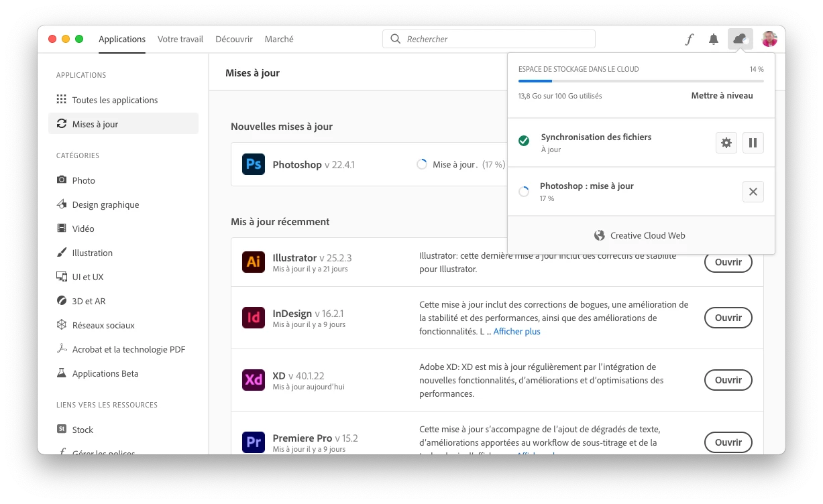Click the InDesign v 16.2.1 title
823x504 pixels.
point(308,314)
